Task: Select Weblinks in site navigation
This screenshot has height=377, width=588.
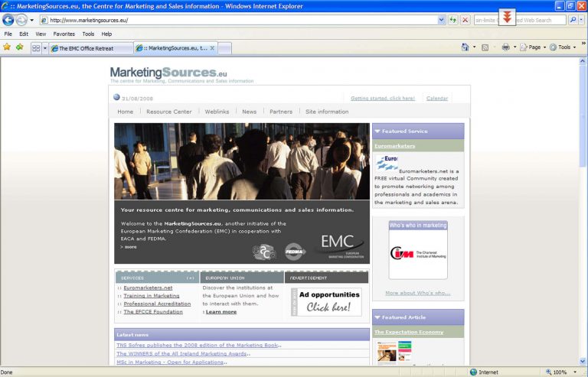Action: click(x=217, y=112)
